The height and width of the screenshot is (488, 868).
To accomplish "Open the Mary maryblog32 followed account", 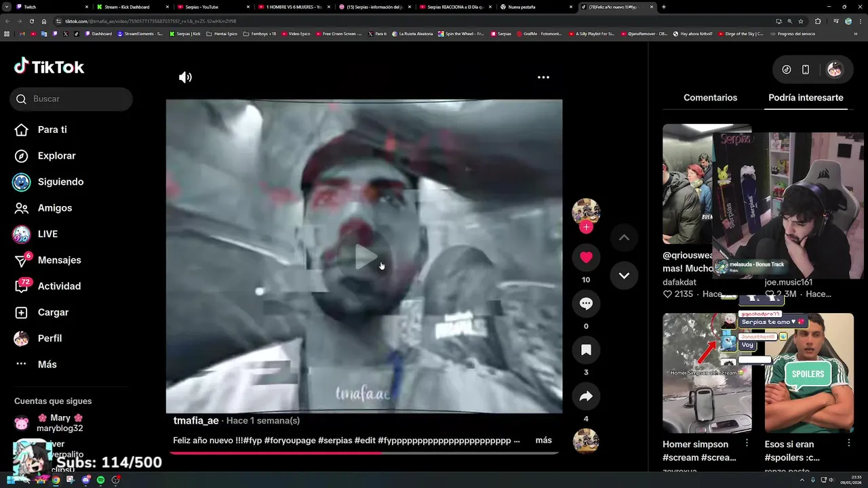I will 51,423.
